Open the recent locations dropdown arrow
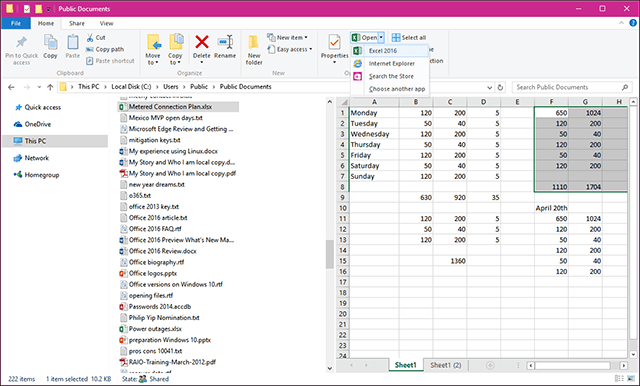Viewport: 640px width, 386px height. click(x=39, y=87)
